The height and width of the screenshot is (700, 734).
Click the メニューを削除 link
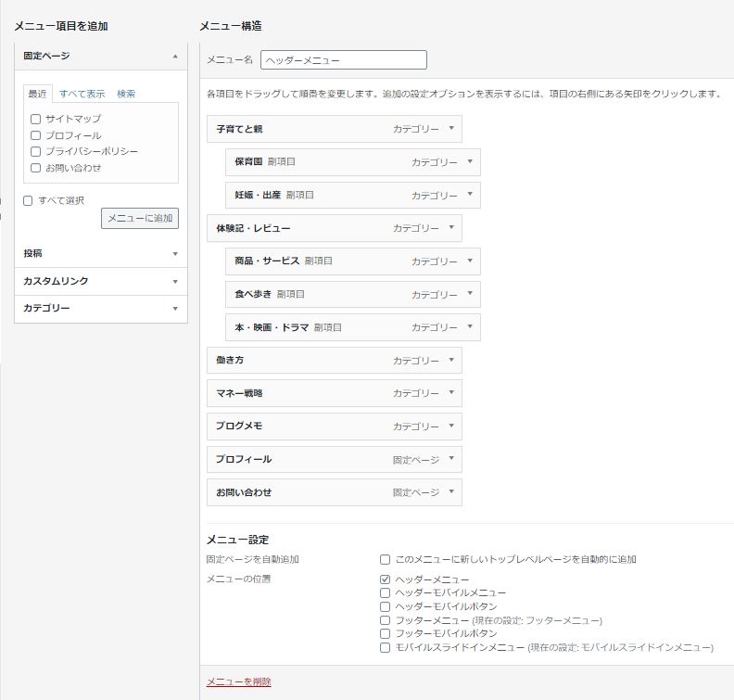click(239, 681)
